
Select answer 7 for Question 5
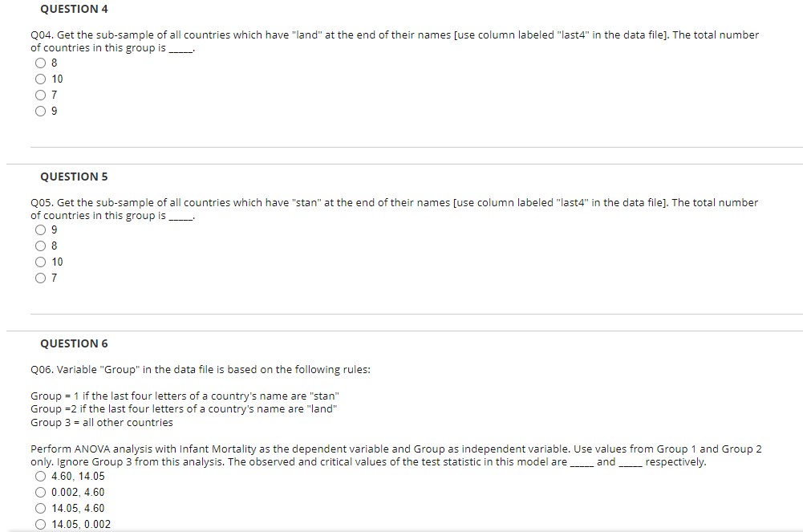[x=40, y=278]
